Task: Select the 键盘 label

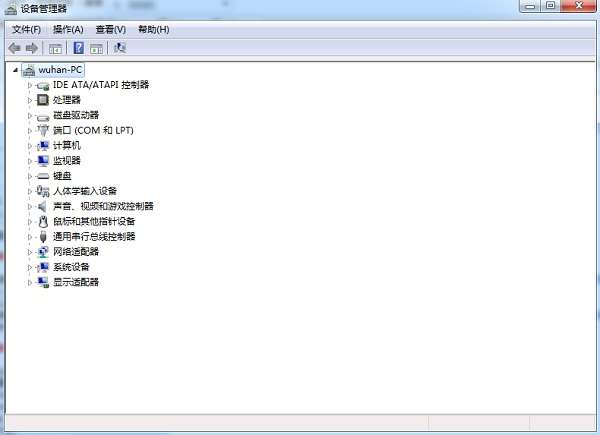Action: 62,176
